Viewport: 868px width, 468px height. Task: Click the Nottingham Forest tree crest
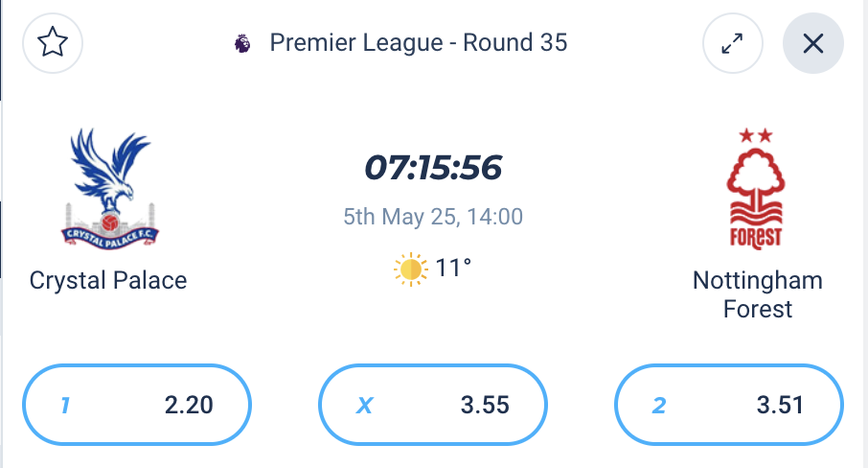(756, 189)
